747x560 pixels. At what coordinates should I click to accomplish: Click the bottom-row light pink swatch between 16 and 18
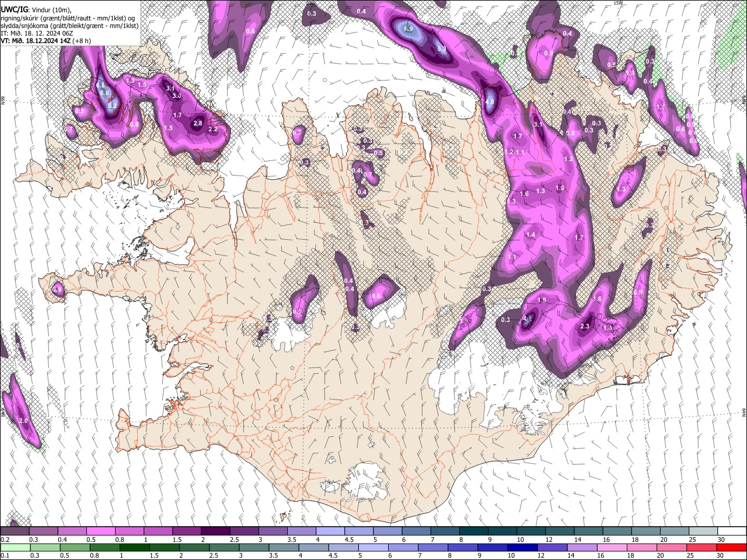[x=613, y=547]
